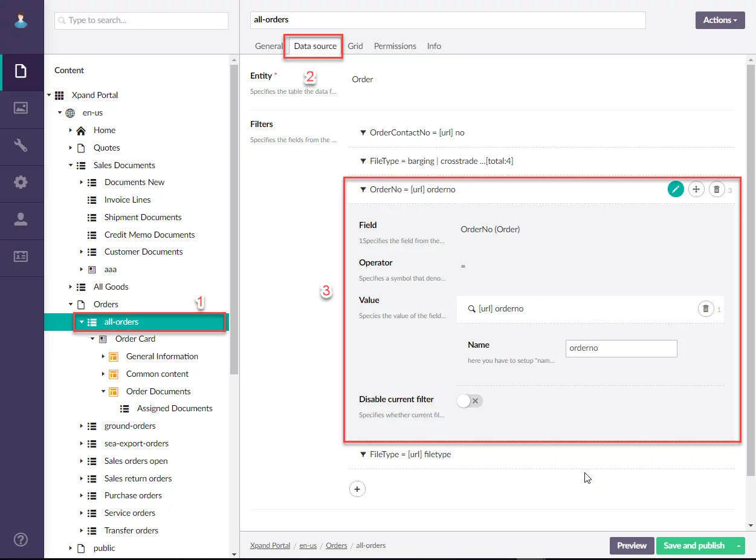Click the Save and publish button

coord(694,545)
